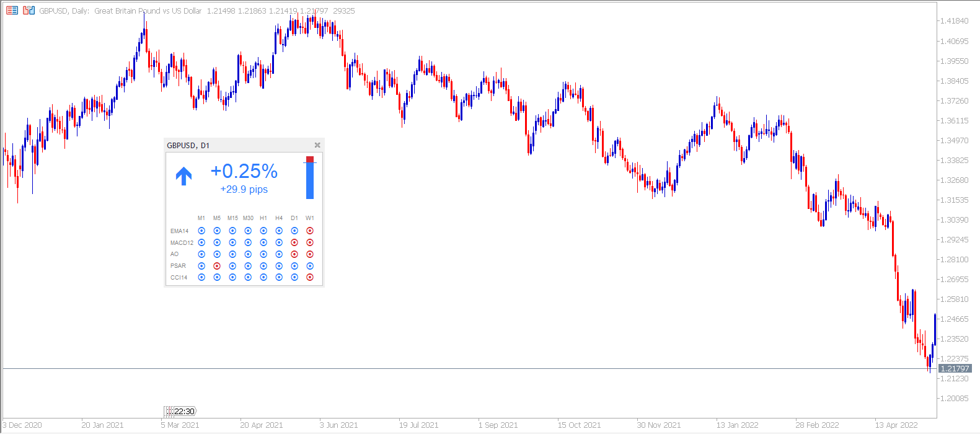The width and height of the screenshot is (980, 434).
Task: Click the PSAR W1 blue signal circle
Action: pyautogui.click(x=310, y=266)
